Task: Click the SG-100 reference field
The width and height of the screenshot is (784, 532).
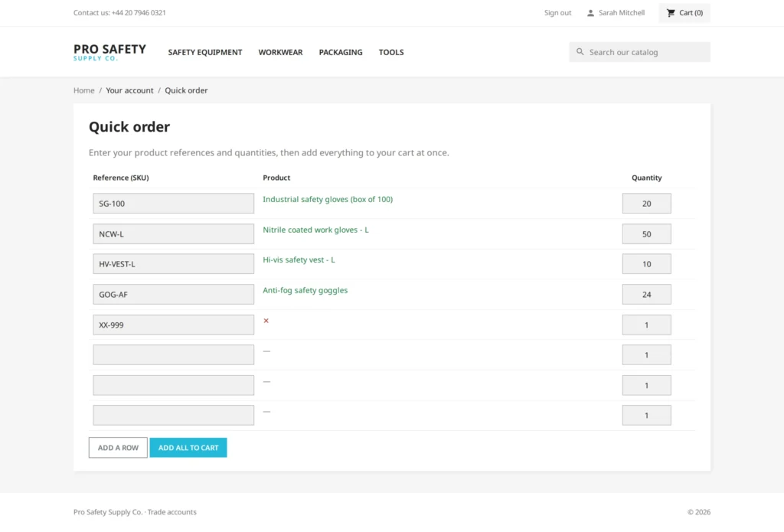Action: click(x=174, y=204)
